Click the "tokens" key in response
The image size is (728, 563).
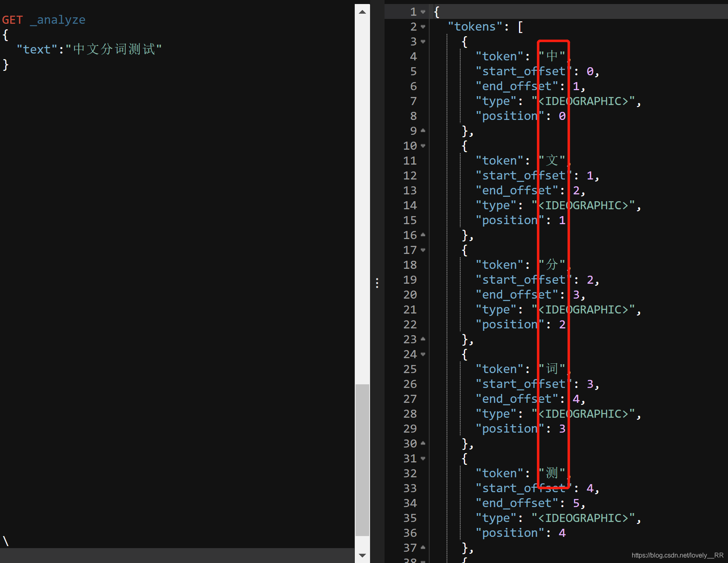click(x=475, y=27)
